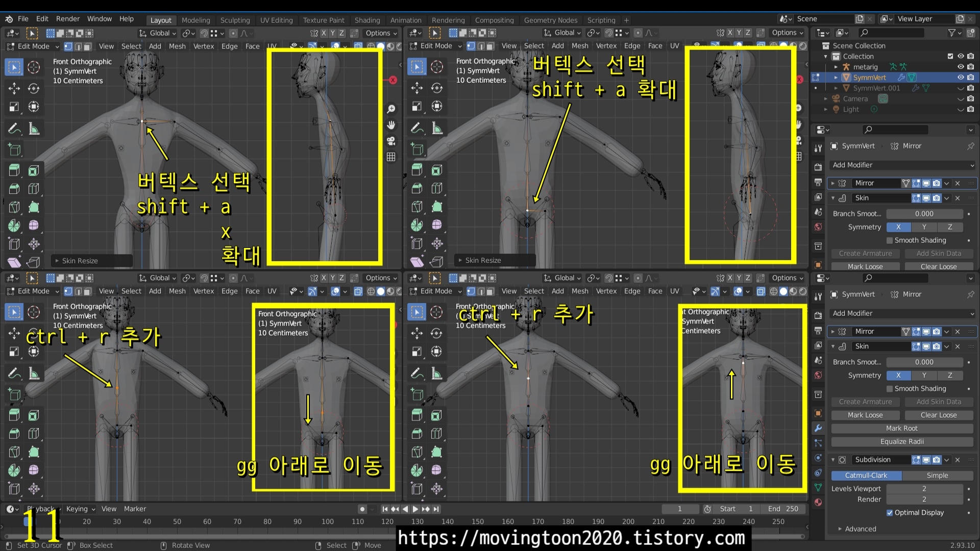The height and width of the screenshot is (551, 980).
Task: Show Camera object using its closed eye icon
Action: tap(961, 99)
